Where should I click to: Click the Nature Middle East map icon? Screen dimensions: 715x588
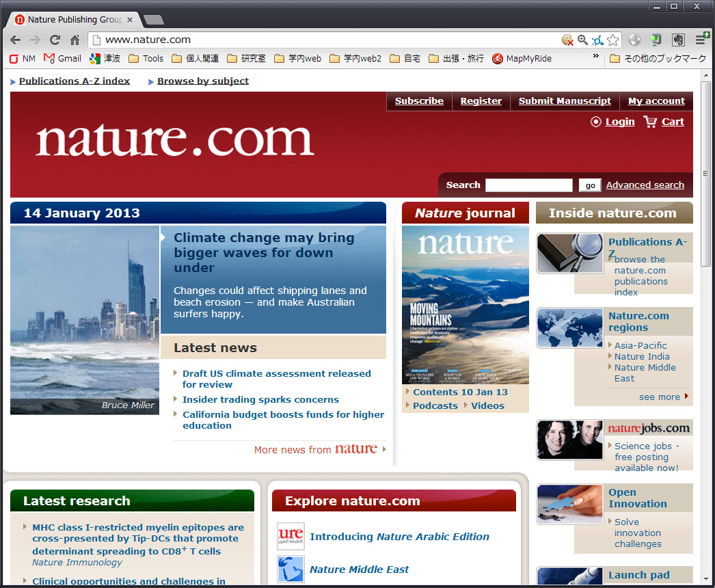tap(291, 570)
